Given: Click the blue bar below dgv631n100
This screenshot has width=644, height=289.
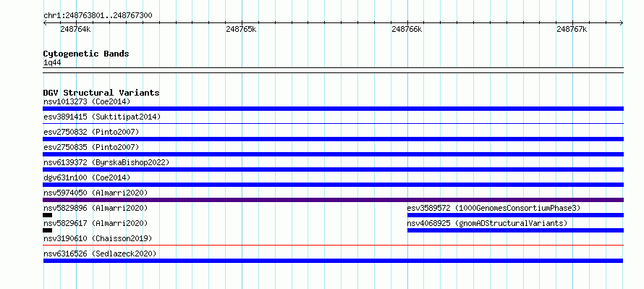Looking at the screenshot, I should pos(333,185).
